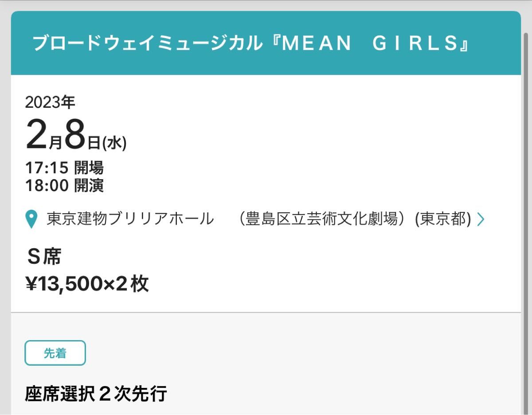Click ブロードウェイミュージカル text in the banner
532x415 pixels.
(x=148, y=43)
